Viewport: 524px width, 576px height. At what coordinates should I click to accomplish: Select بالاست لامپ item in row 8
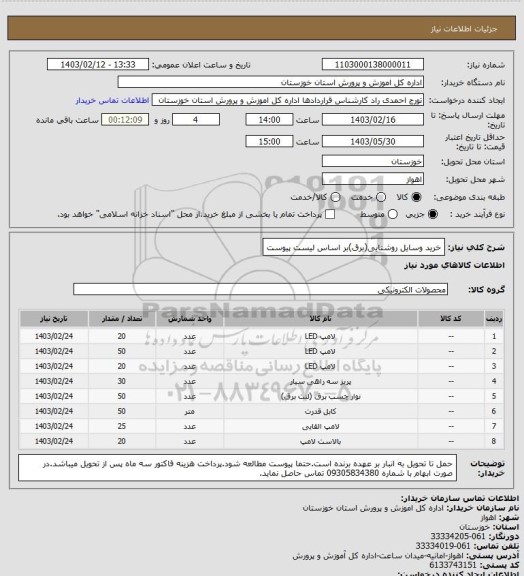click(x=320, y=442)
